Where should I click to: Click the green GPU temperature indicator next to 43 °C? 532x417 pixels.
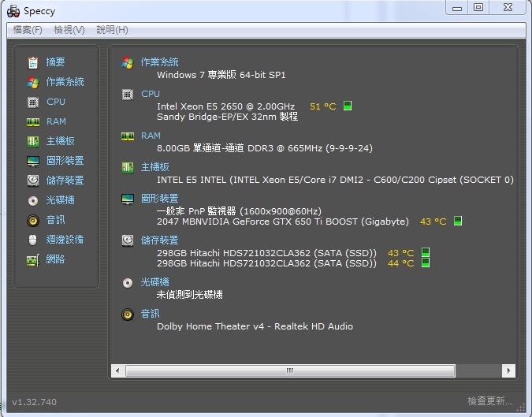[x=458, y=221]
